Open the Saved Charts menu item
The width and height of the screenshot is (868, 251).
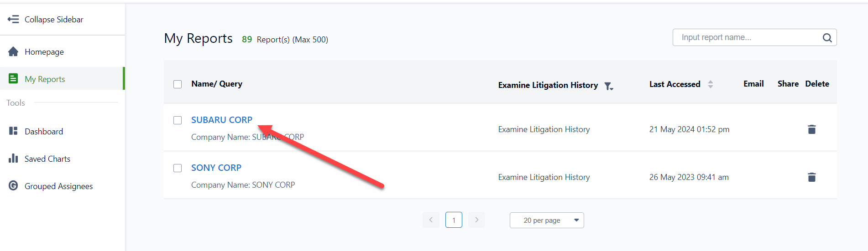47,159
